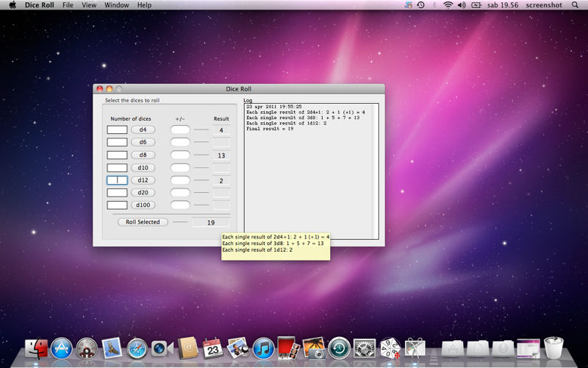The image size is (588, 368).
Task: Launch the App Store from the Dock
Action: 62,348
